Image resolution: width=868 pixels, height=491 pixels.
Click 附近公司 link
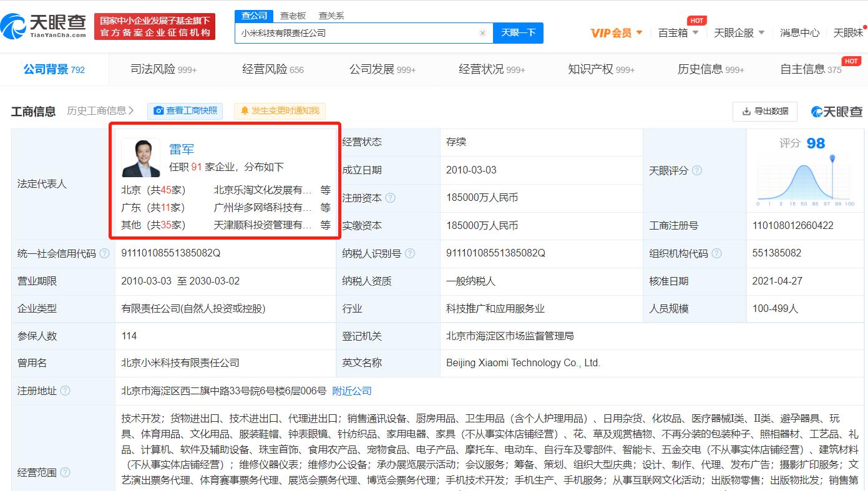tap(352, 391)
